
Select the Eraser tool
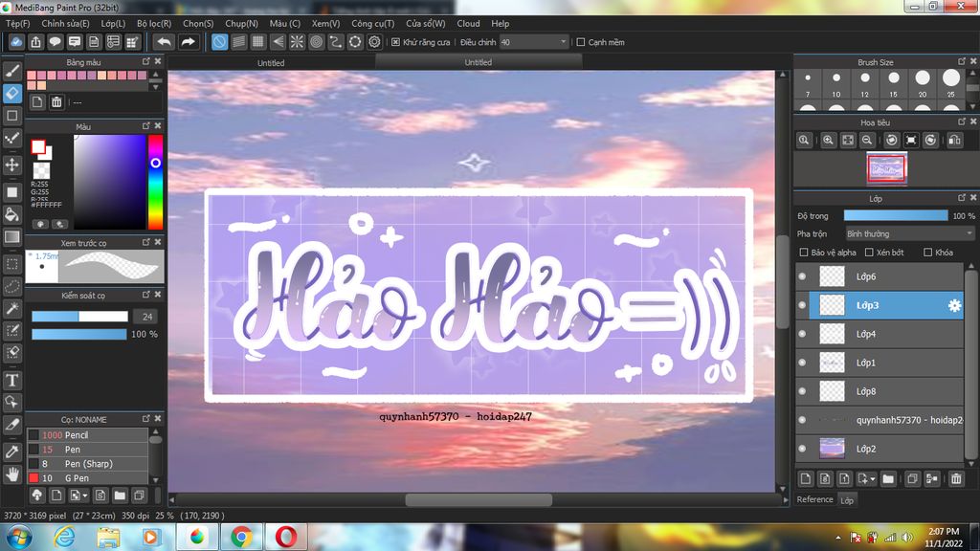(11, 93)
